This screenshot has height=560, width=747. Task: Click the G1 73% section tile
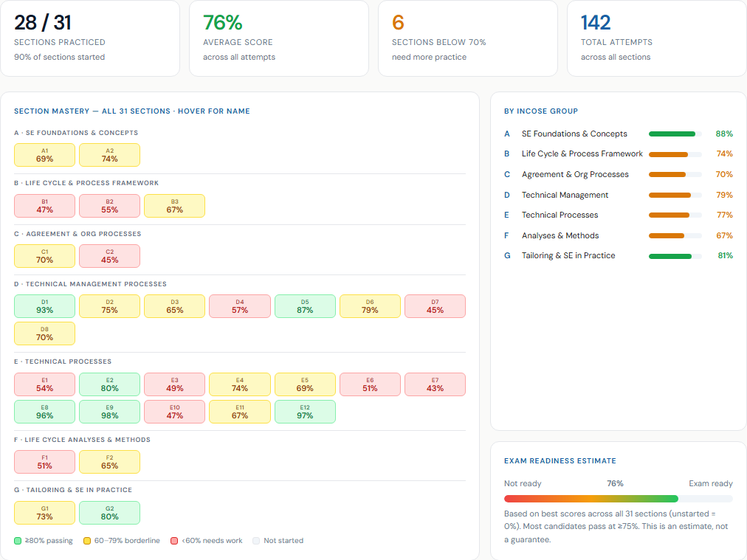45,513
